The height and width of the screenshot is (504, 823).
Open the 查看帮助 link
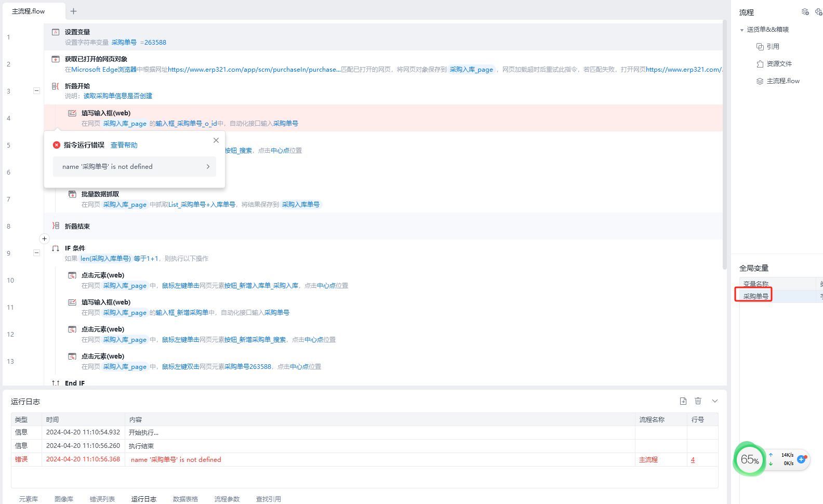click(124, 145)
